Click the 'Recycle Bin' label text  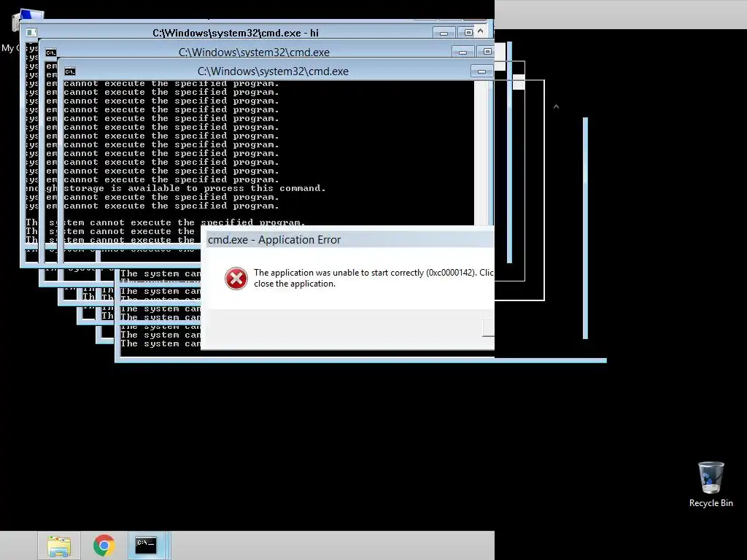(x=711, y=503)
